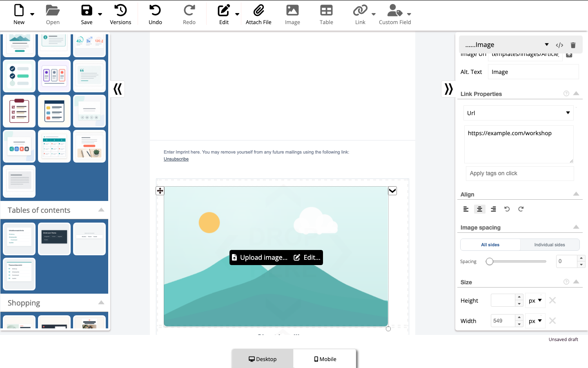The height and width of the screenshot is (368, 588).
Task: Select All sides spacing option
Action: [x=490, y=245]
